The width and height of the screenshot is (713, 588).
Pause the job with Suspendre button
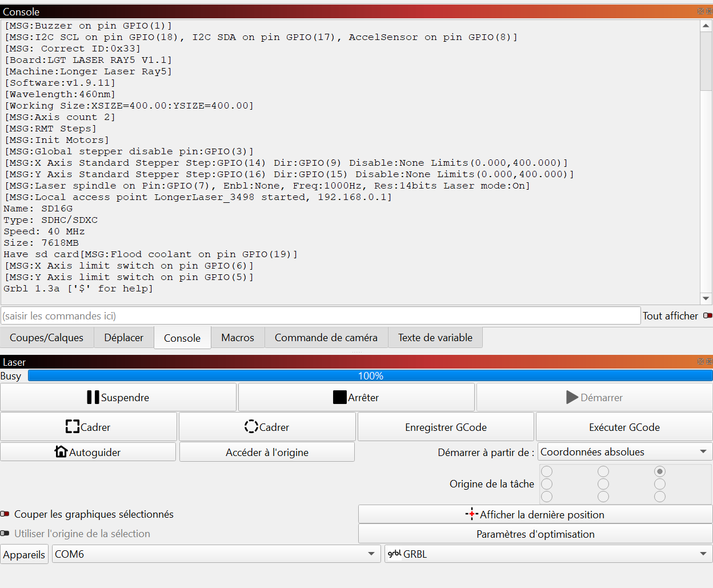pyautogui.click(x=118, y=397)
